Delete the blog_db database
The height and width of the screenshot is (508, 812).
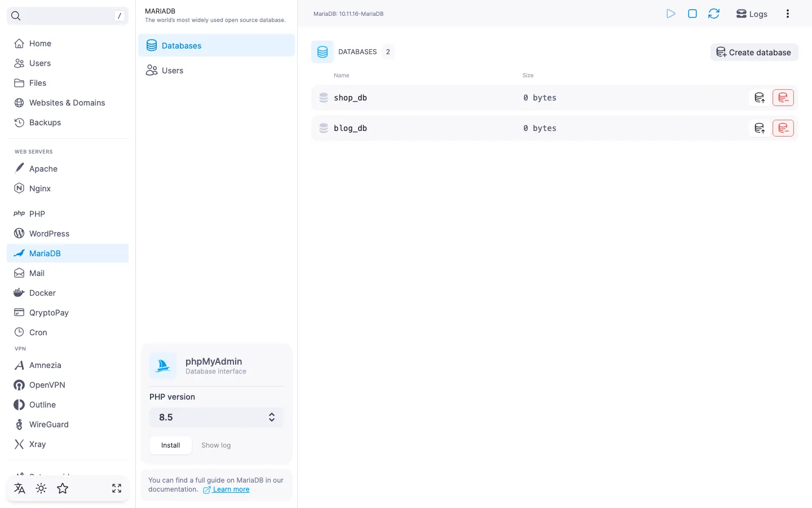(783, 128)
